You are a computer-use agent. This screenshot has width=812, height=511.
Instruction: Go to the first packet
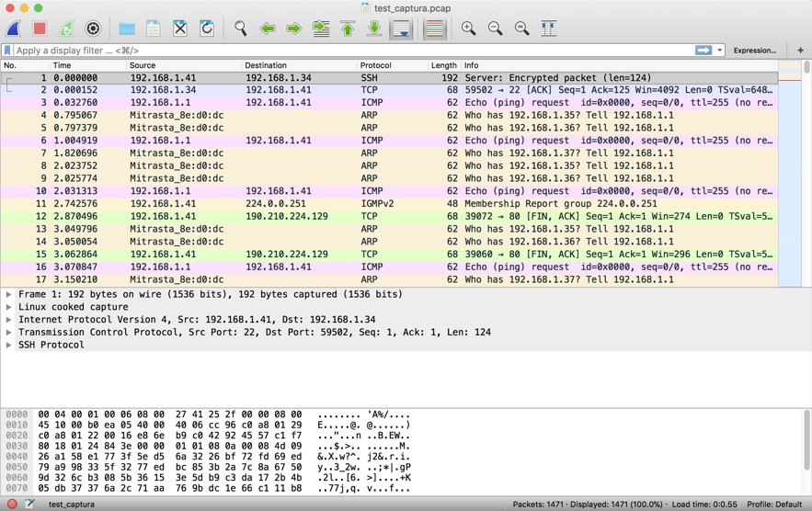tap(348, 28)
